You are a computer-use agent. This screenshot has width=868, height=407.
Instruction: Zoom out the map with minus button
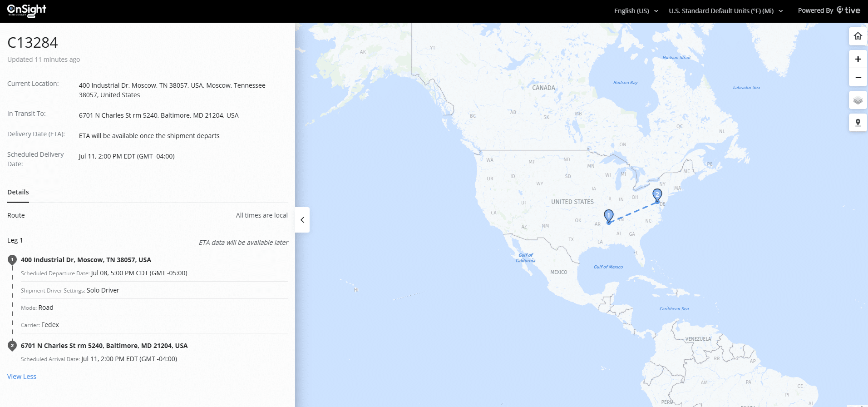pyautogui.click(x=858, y=77)
